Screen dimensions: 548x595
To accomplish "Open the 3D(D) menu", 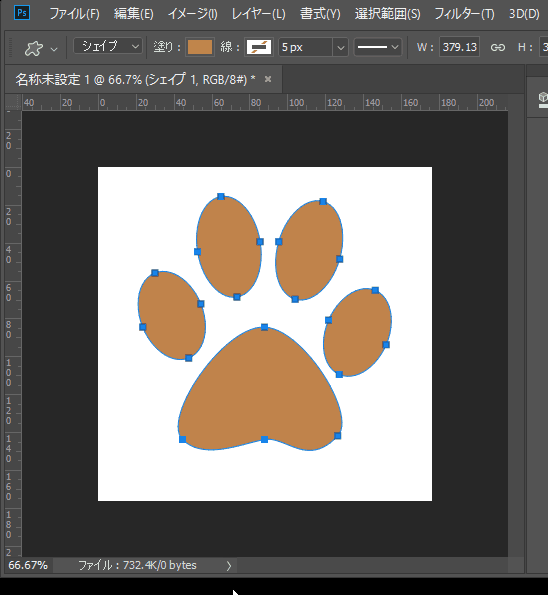I will [524, 14].
